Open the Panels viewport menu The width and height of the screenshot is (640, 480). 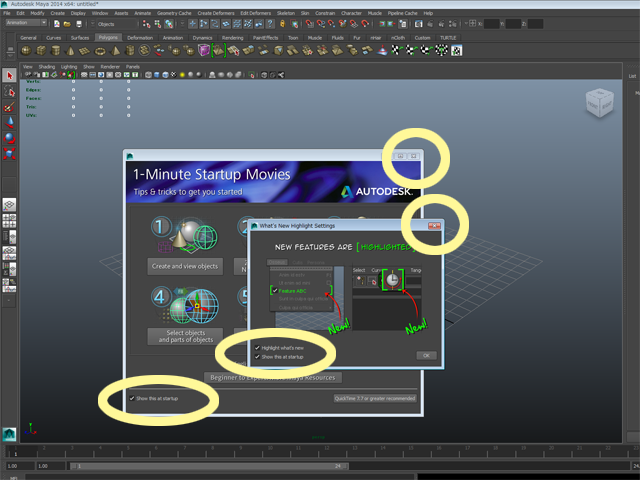(x=133, y=67)
